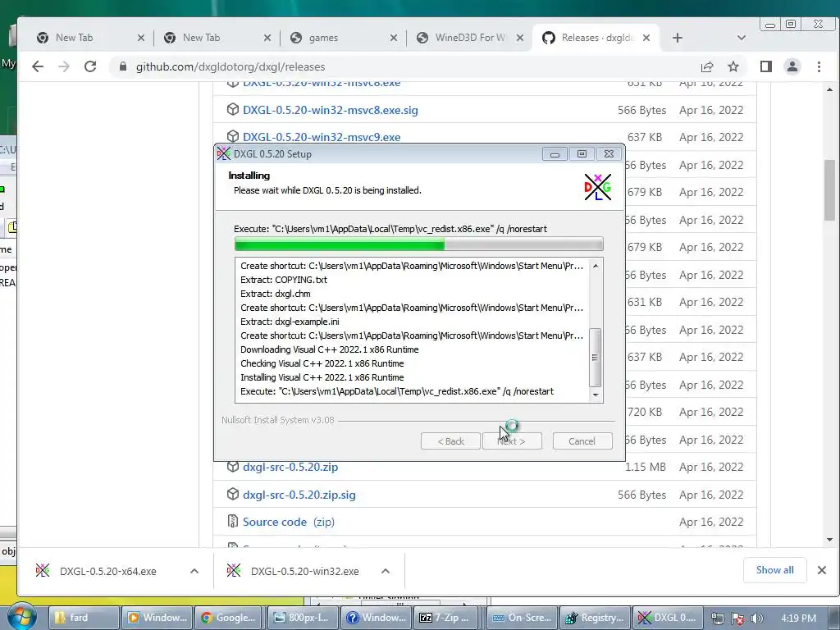Click the site lock icon in address bar
This screenshot has height=630, width=840.
pyautogui.click(x=123, y=66)
